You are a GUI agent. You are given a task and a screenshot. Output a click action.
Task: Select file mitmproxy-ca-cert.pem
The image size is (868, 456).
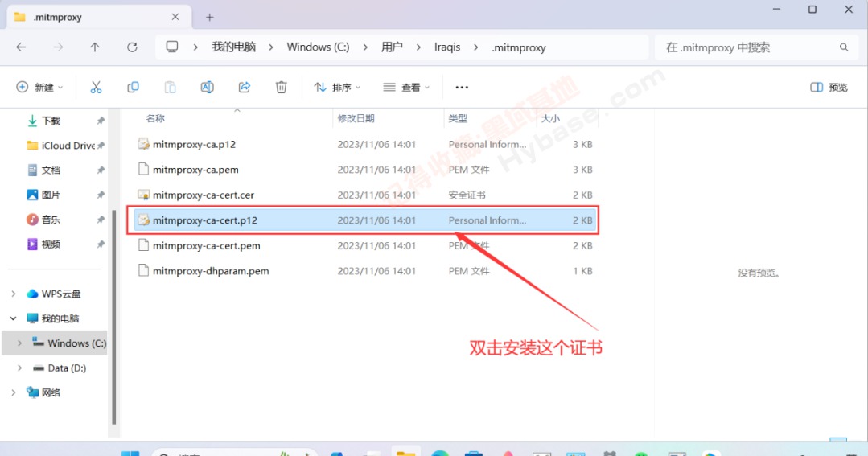point(207,245)
